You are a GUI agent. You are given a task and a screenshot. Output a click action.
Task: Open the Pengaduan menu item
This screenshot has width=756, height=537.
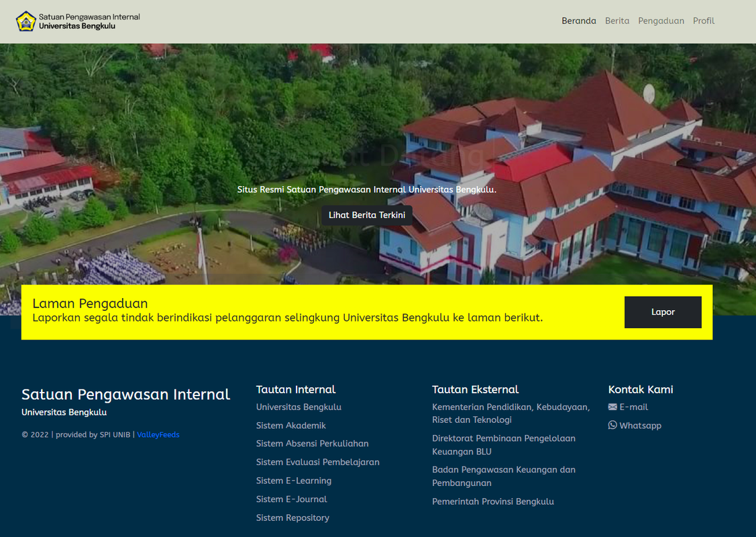point(661,21)
